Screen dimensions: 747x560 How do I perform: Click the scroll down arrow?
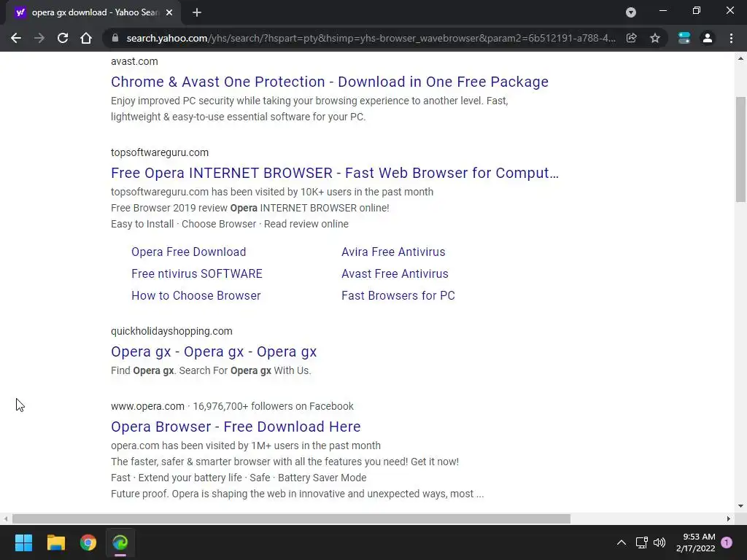pos(740,506)
